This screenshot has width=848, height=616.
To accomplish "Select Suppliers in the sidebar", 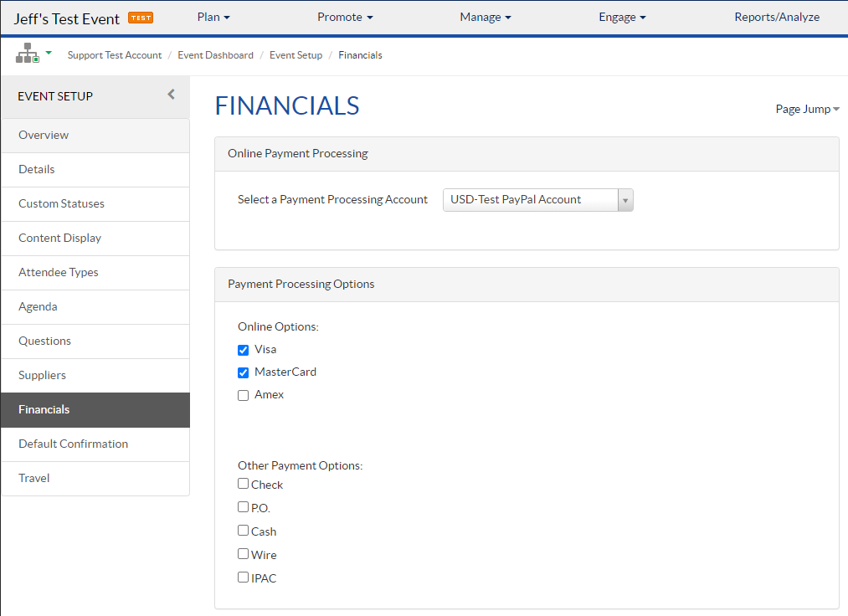I will [95, 376].
